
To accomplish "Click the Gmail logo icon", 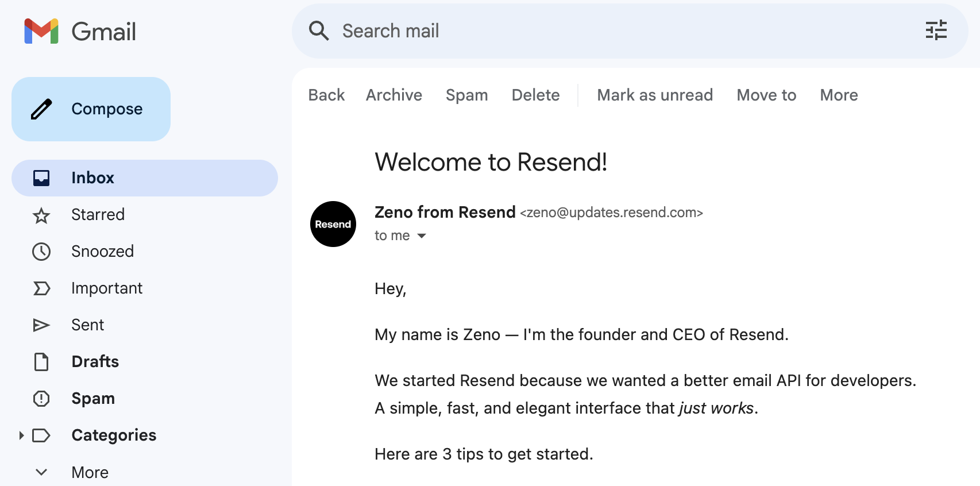I will click(x=41, y=31).
